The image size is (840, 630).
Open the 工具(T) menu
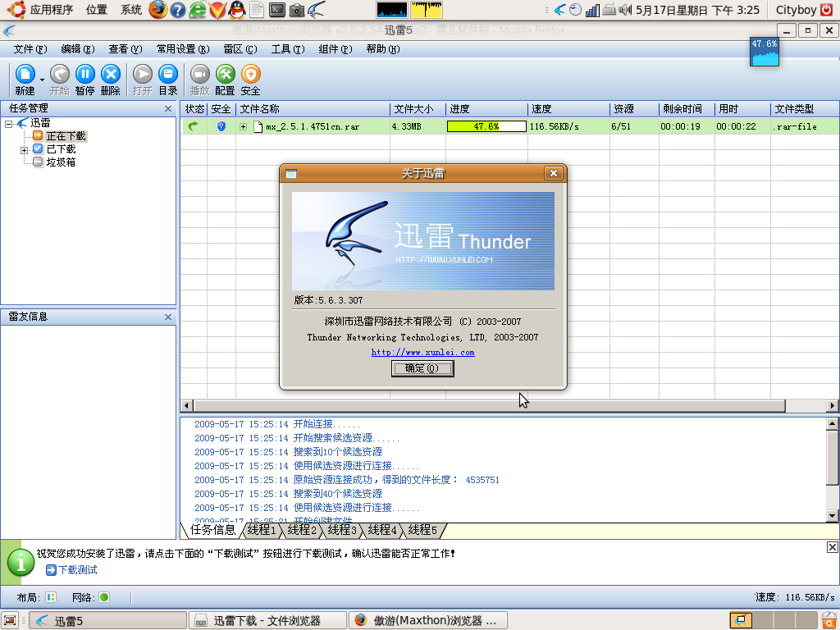pyautogui.click(x=288, y=49)
